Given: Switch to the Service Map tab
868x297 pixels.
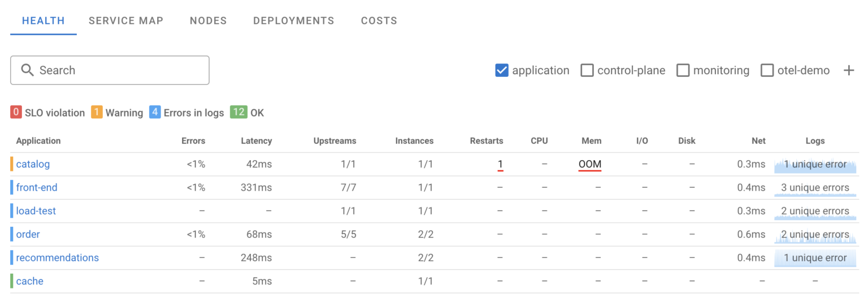Looking at the screenshot, I should pyautogui.click(x=126, y=21).
